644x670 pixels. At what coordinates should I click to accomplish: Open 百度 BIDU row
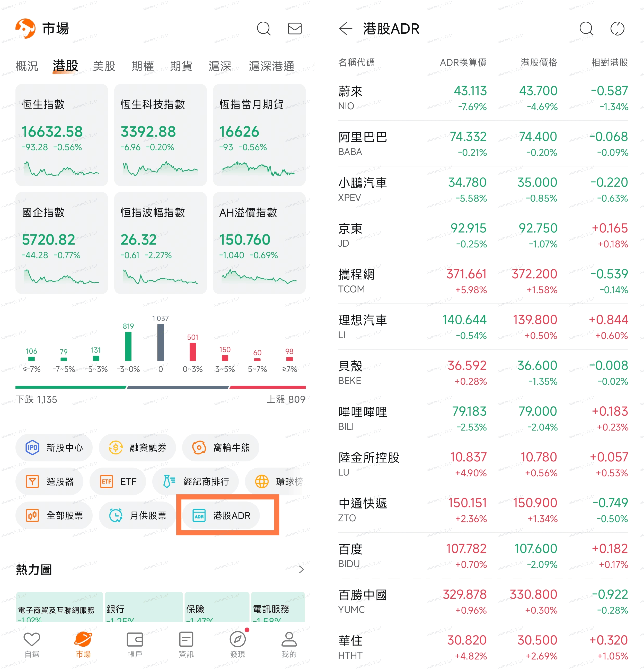coord(483,556)
